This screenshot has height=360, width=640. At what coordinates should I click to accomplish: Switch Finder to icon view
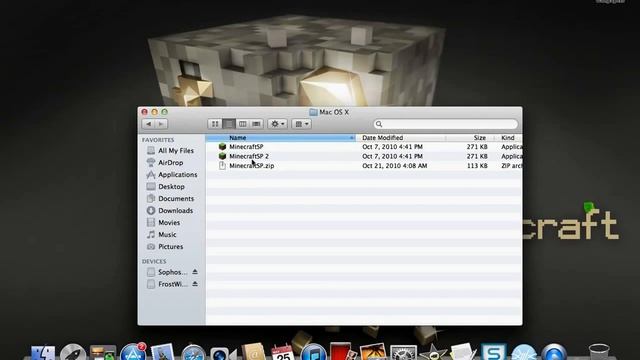tap(215, 124)
